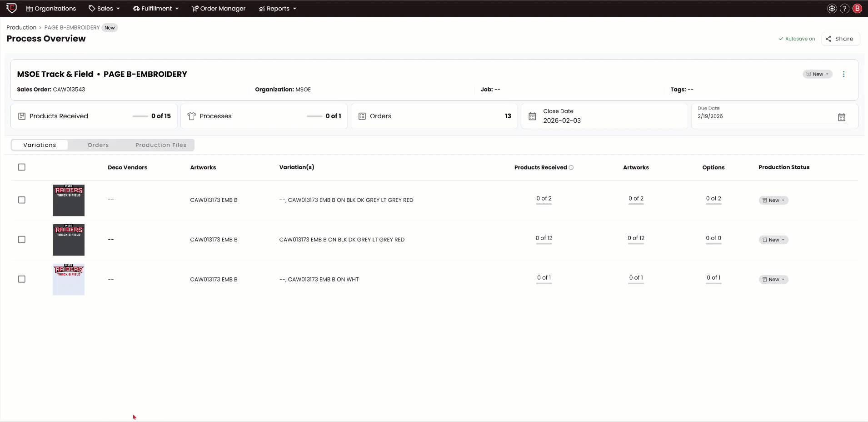The width and height of the screenshot is (868, 422).
Task: Click the Order Manager cart icon
Action: (194, 8)
